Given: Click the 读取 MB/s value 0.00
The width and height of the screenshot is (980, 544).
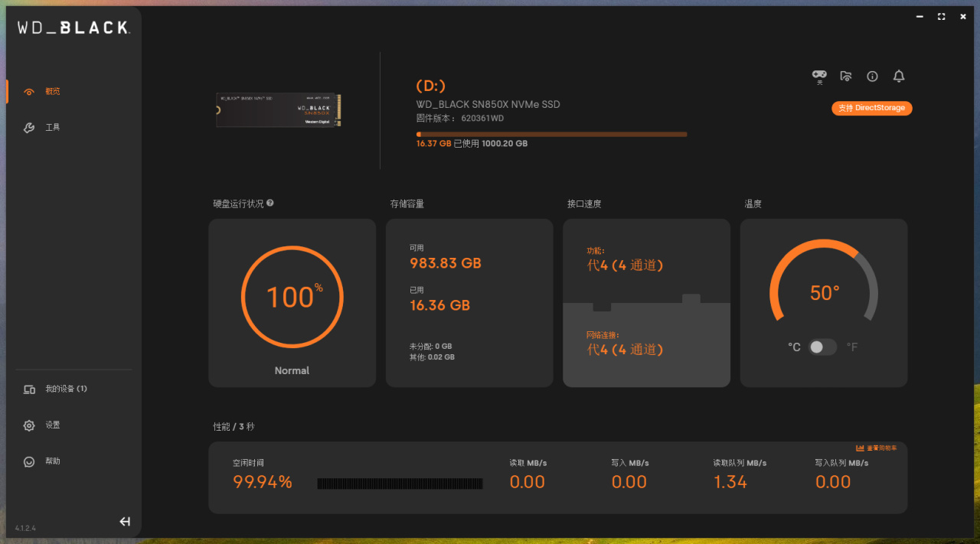Looking at the screenshot, I should pos(528,482).
